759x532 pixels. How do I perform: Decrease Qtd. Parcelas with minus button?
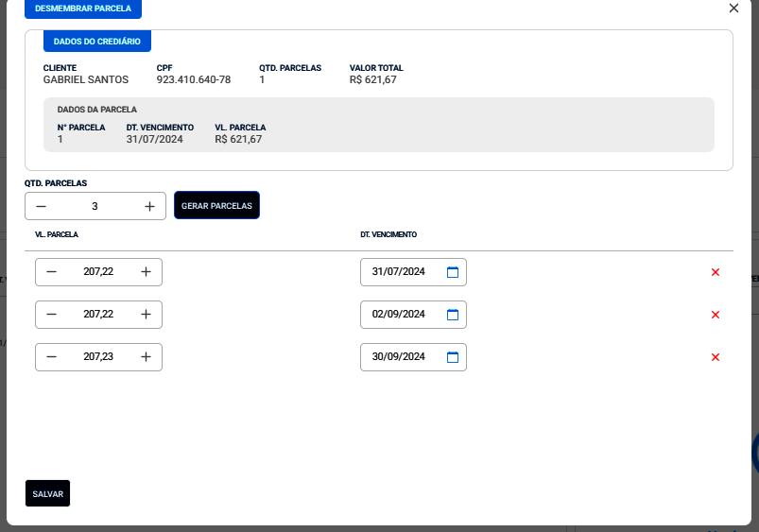(x=41, y=206)
